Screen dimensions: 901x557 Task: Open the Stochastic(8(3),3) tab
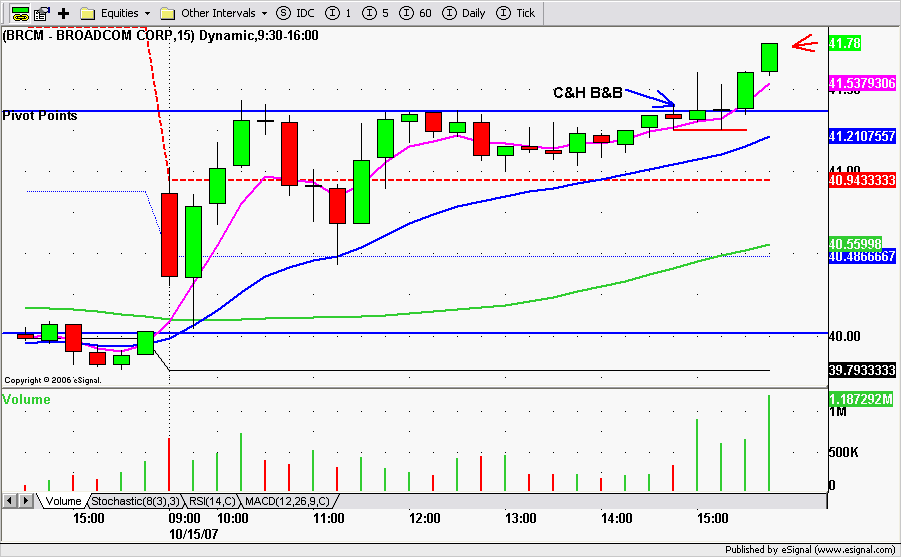[x=136, y=501]
